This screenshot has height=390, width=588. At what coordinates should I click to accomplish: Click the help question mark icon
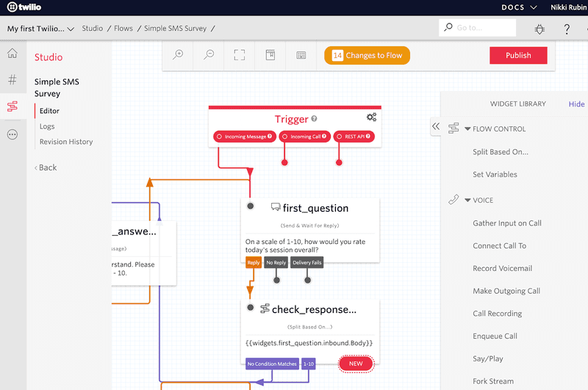point(567,29)
